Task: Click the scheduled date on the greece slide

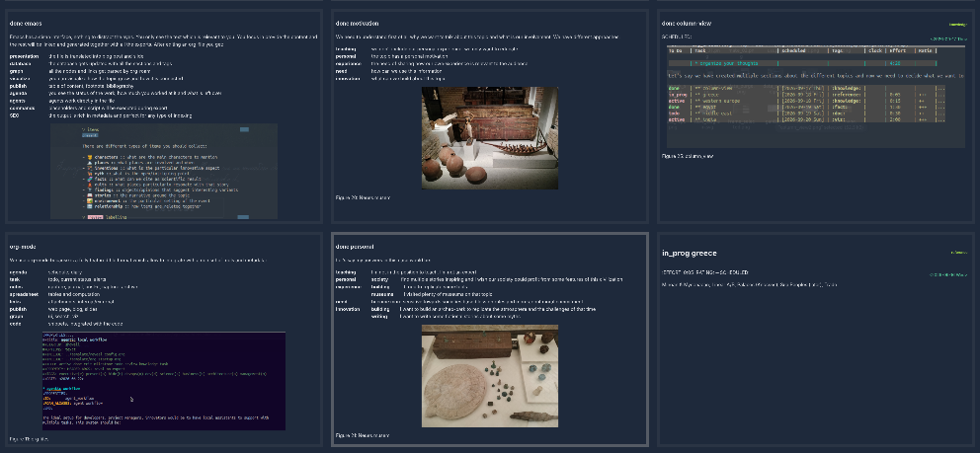Action: click(948, 274)
